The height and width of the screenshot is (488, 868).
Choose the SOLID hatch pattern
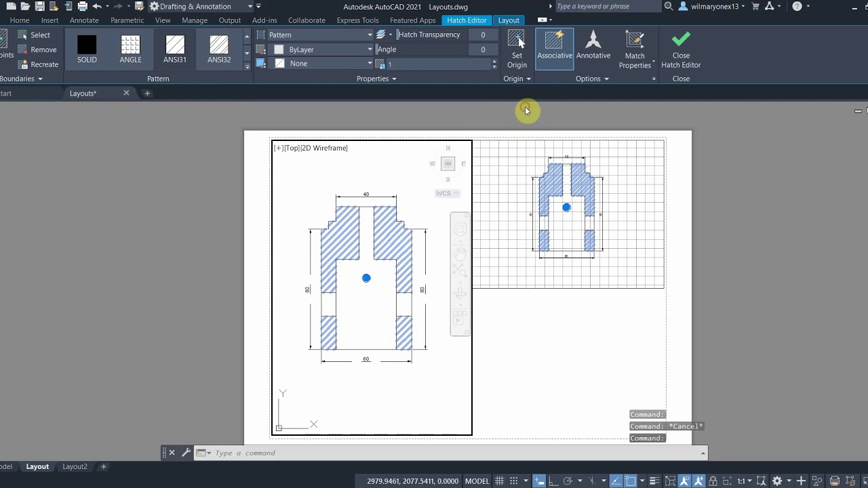click(87, 50)
